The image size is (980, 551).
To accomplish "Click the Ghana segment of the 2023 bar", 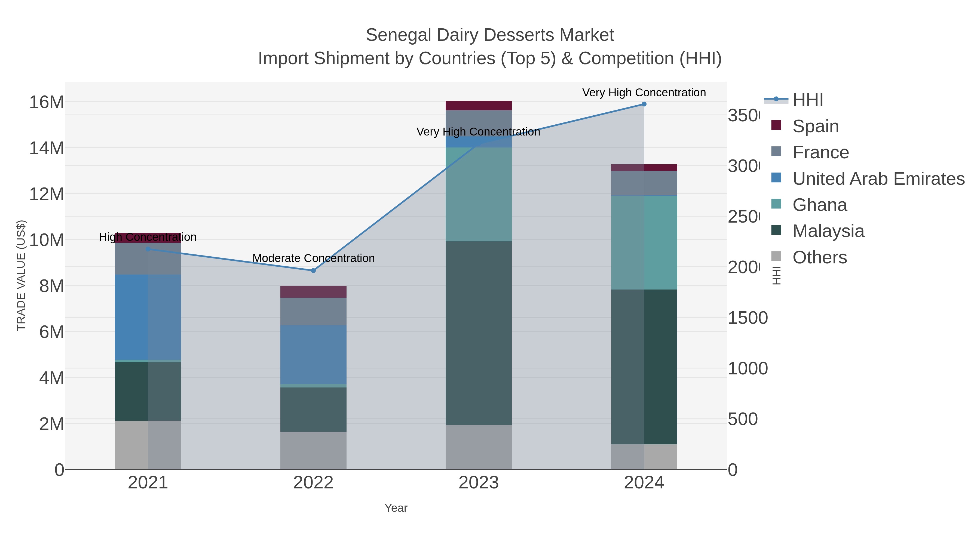I will coord(479,194).
